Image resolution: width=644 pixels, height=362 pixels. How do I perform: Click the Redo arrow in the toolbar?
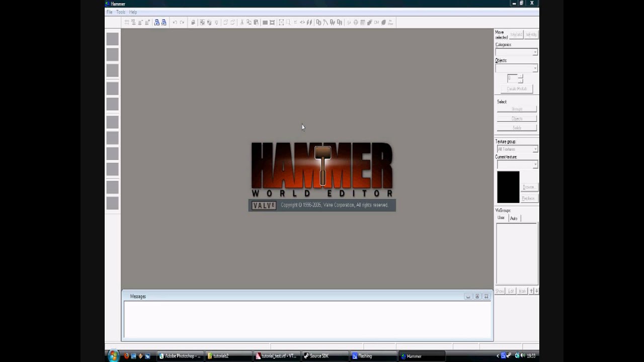click(182, 22)
